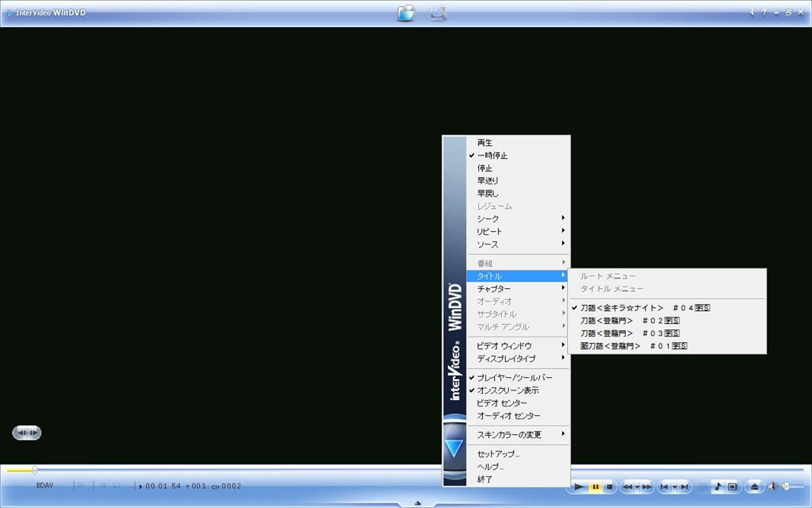
Task: Open the info (i) button in title bar
Action: click(752, 13)
